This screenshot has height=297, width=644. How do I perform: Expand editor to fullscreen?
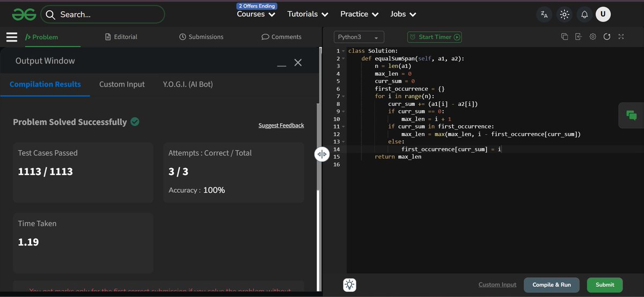[621, 37]
